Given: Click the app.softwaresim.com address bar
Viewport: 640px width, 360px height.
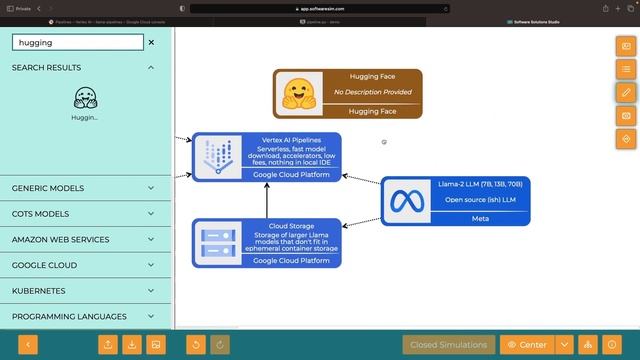Looking at the screenshot, I should (320, 9).
